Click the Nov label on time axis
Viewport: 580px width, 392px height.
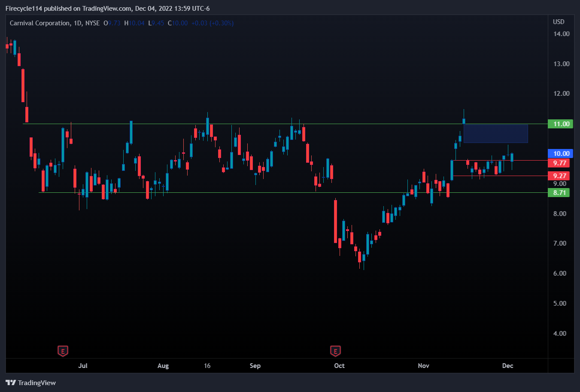[x=423, y=366]
